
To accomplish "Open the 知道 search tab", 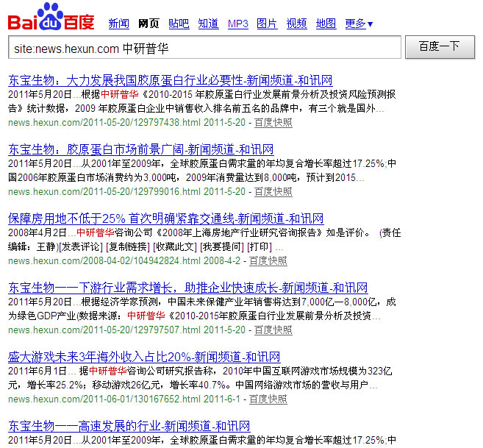I will click(x=208, y=24).
